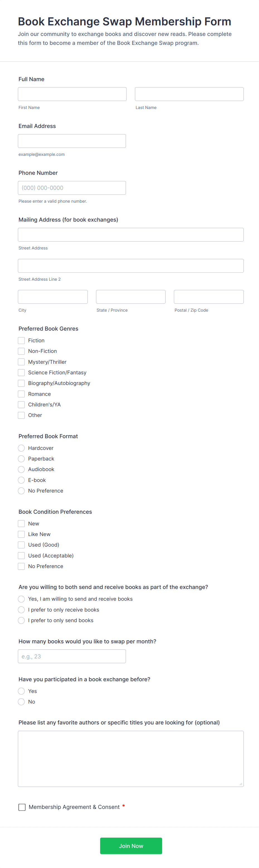Select Hardcover as preferred format

pyautogui.click(x=21, y=448)
